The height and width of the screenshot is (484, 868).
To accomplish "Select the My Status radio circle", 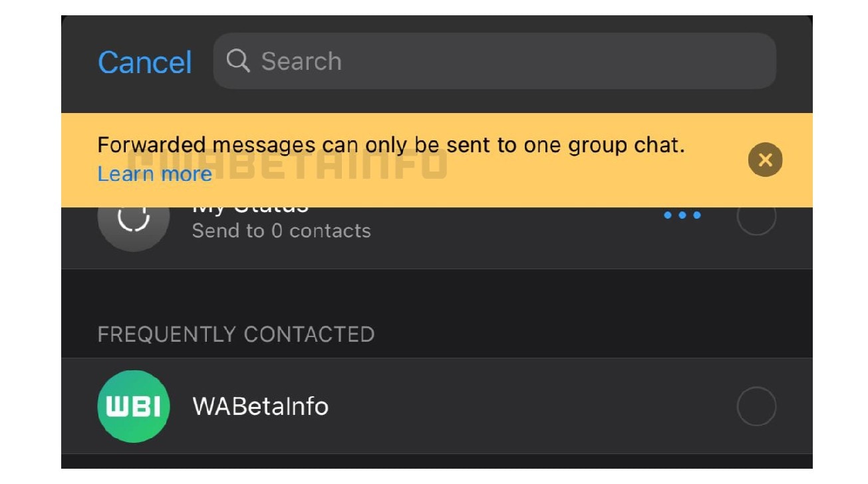I will [756, 217].
